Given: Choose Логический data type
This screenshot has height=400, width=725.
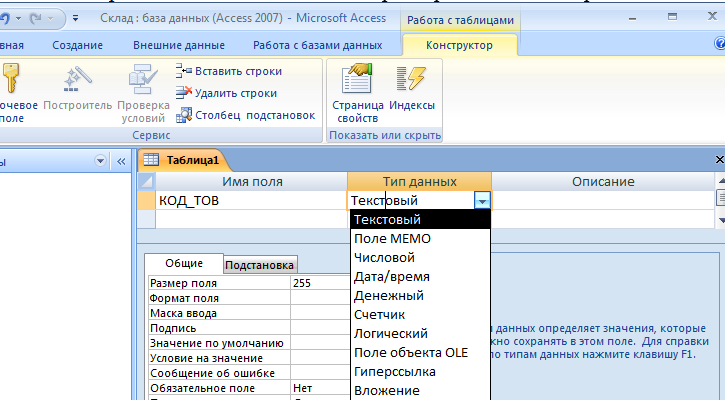Looking at the screenshot, I should pos(420,333).
